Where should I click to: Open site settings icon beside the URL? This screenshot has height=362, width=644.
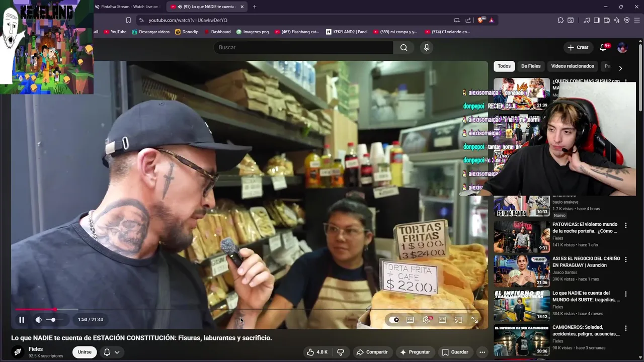[x=141, y=20]
